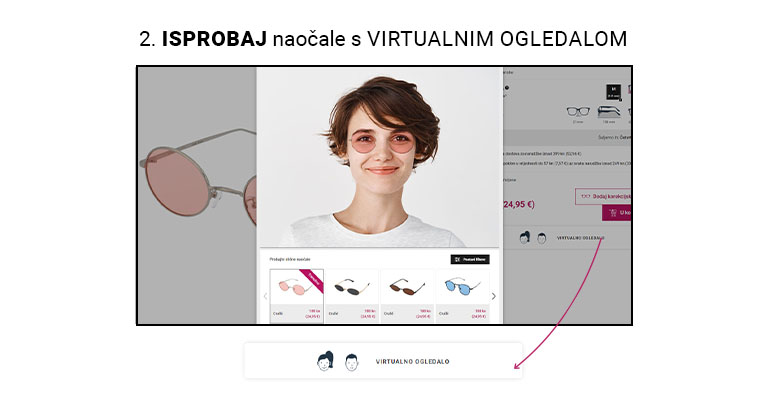The image size is (768, 400).
Task: Click the small male face icon beside price panel
Action: pyautogui.click(x=542, y=238)
